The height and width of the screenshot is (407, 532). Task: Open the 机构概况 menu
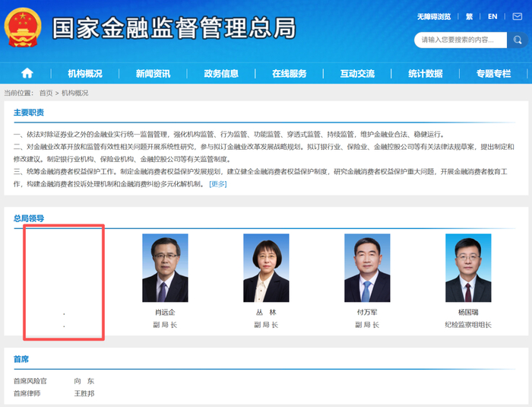click(85, 73)
